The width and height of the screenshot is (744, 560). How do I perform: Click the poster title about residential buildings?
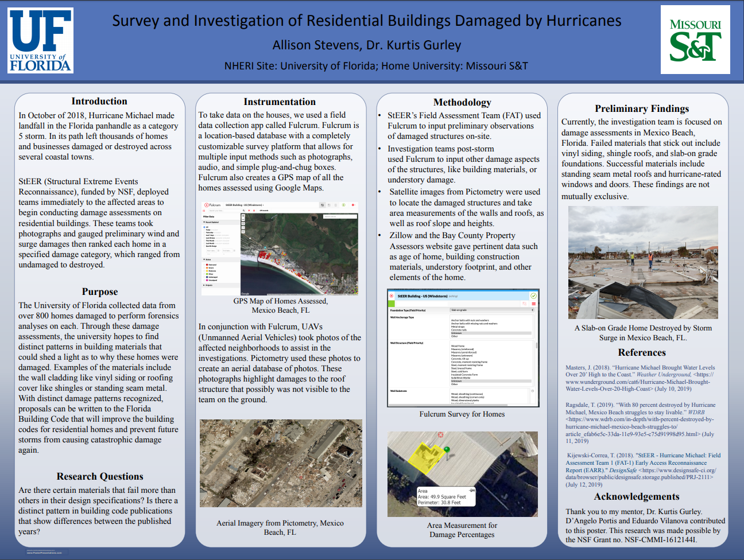(366, 21)
